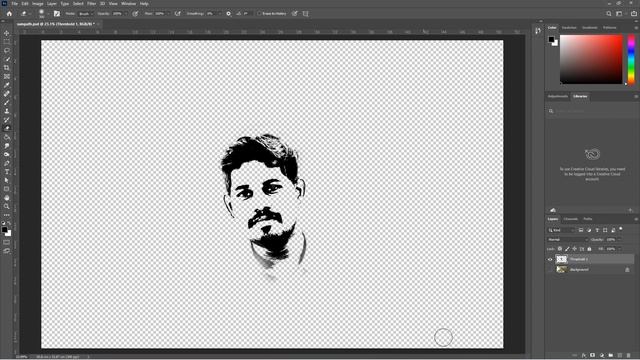Select the Clone Stamp tool
640x360 pixels.
(7, 111)
